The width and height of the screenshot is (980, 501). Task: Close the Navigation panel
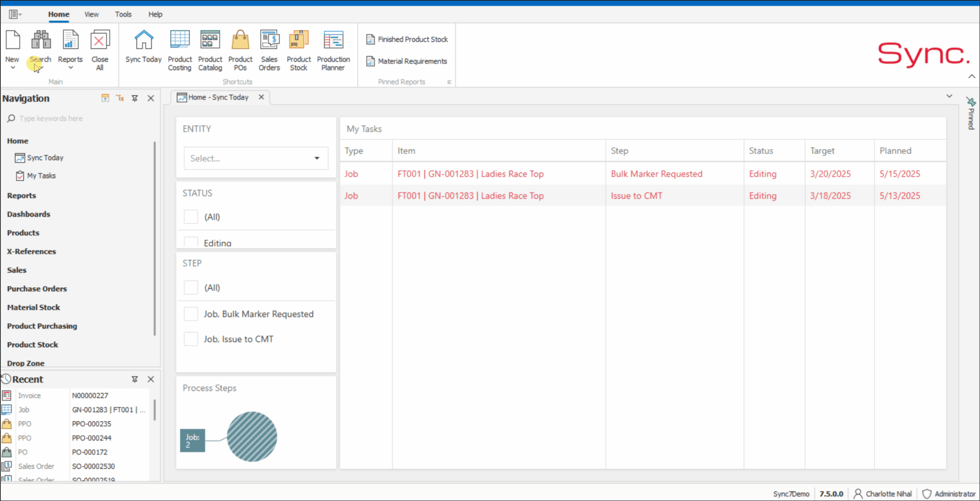tap(151, 98)
